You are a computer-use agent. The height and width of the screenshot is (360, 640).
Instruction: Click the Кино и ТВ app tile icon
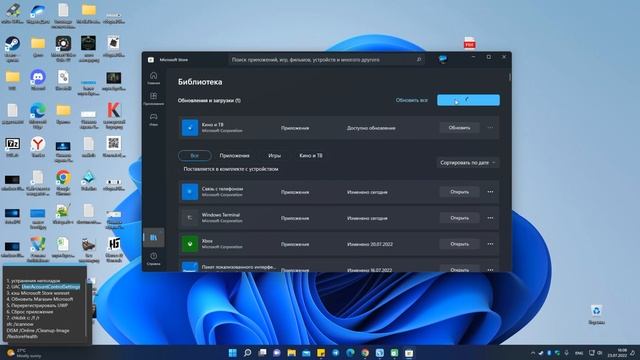[x=190, y=128]
